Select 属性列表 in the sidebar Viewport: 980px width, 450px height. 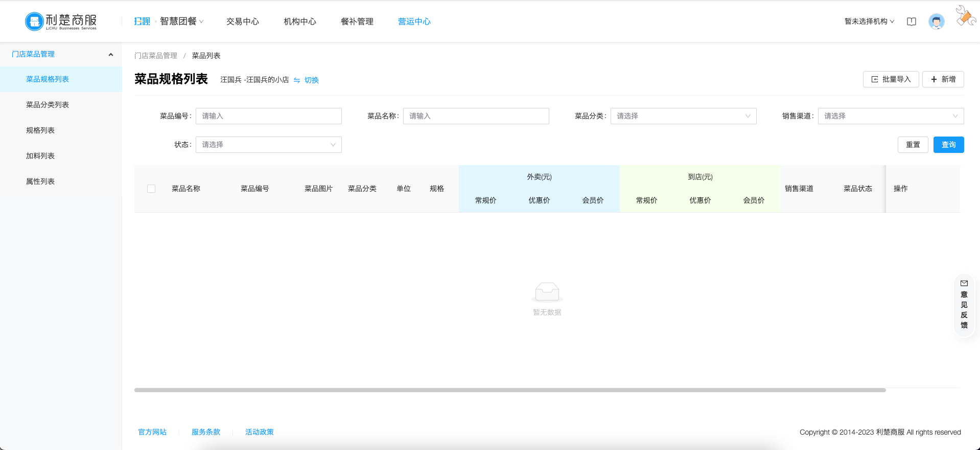click(x=61, y=182)
